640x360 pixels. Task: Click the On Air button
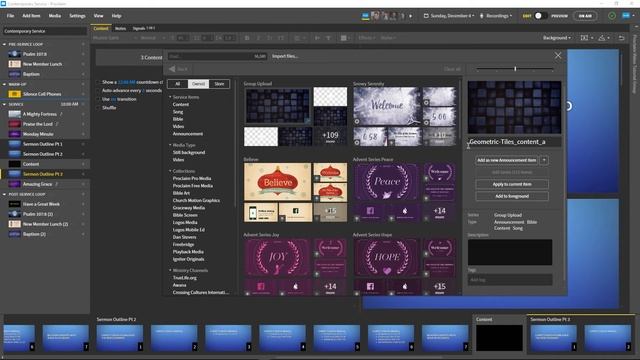click(585, 16)
